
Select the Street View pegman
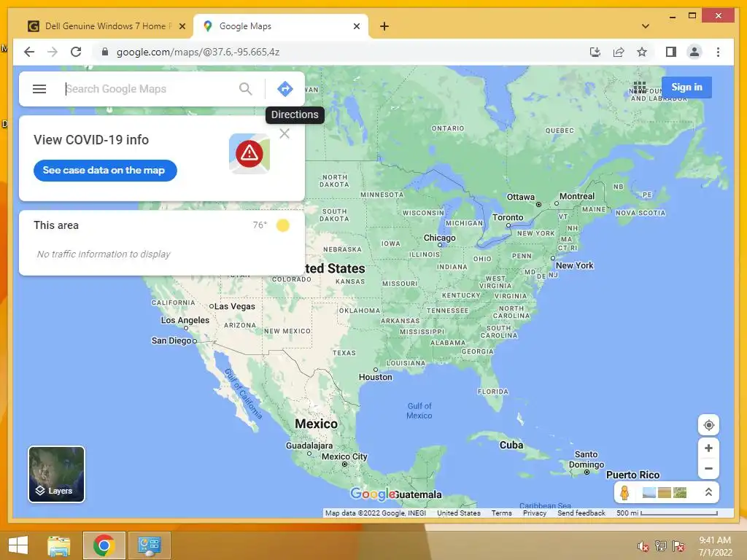tap(624, 493)
